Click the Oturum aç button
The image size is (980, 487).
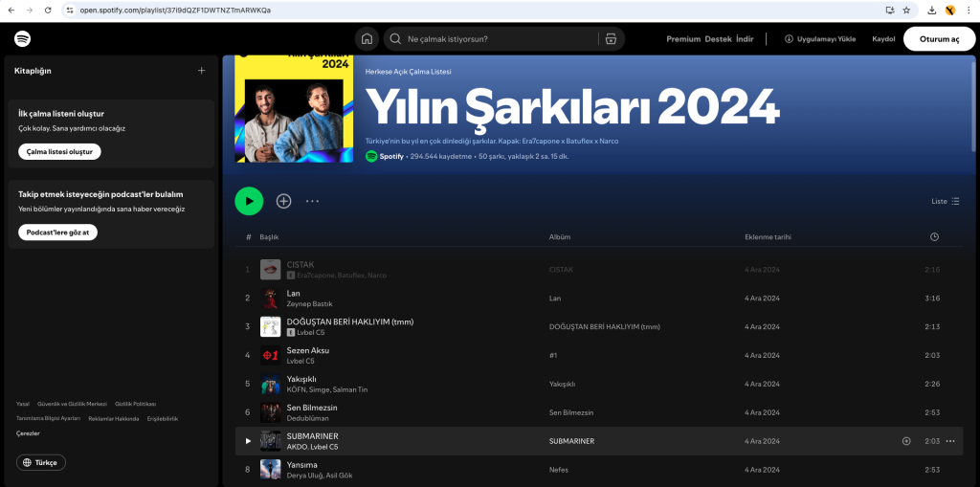(x=940, y=39)
